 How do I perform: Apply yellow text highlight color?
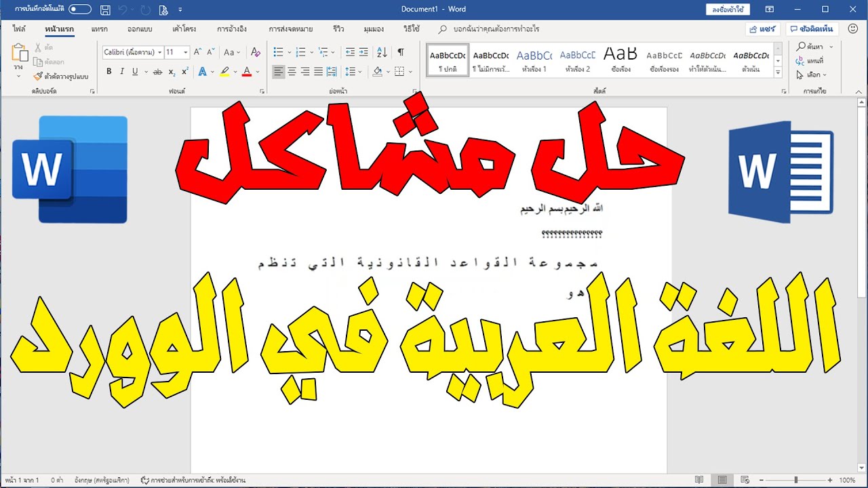[x=224, y=71]
